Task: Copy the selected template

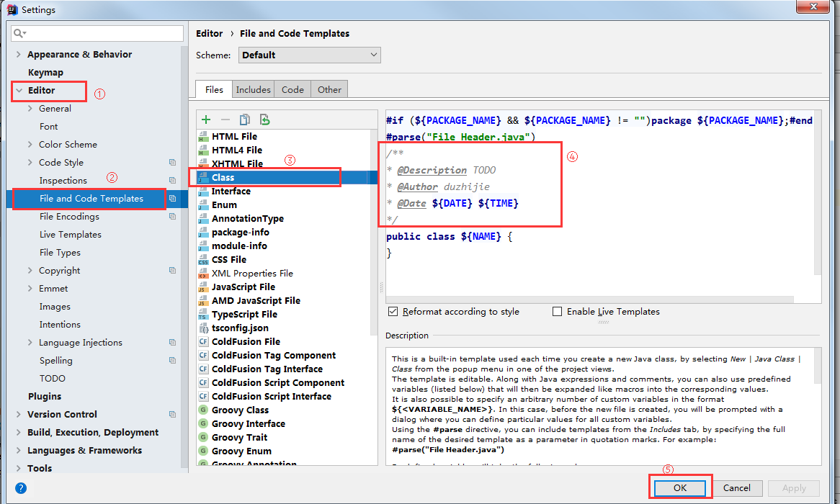Action: point(245,118)
